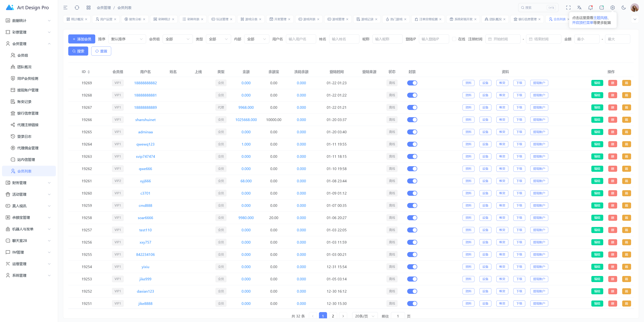Open the notification bell icon
The width and height of the screenshot is (644, 322).
pyautogui.click(x=590, y=8)
